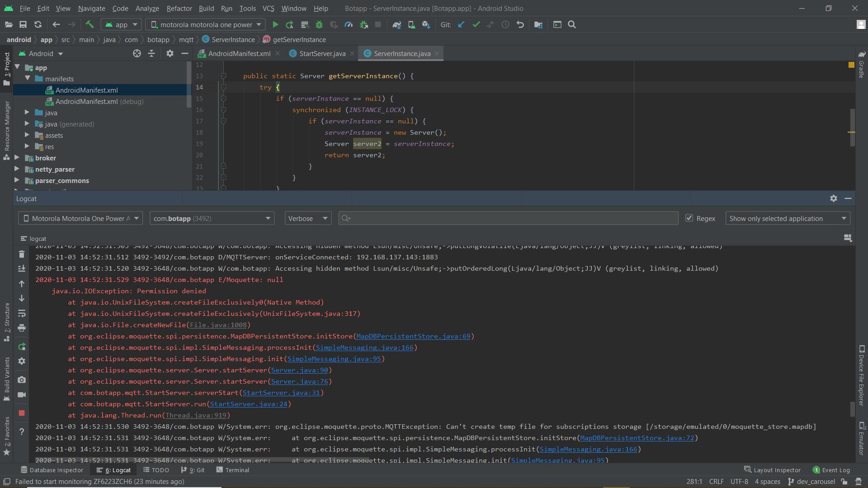Open the AVD Manager icon

click(411, 25)
